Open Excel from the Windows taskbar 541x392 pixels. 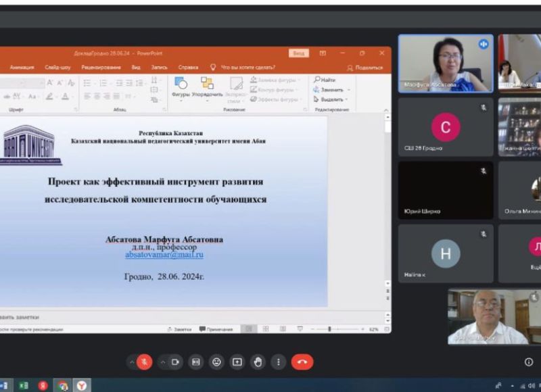[24, 385]
